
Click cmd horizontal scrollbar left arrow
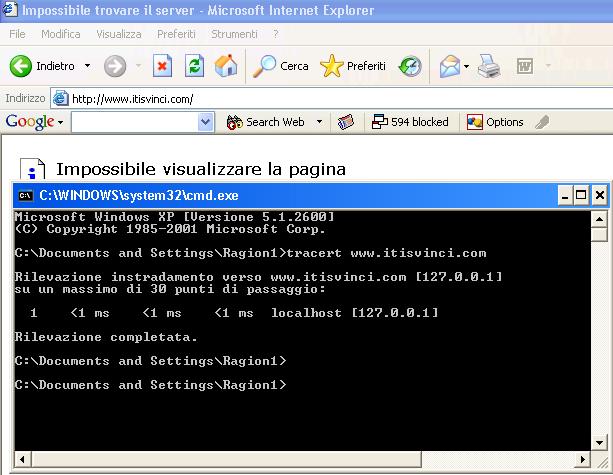[x=22, y=459]
